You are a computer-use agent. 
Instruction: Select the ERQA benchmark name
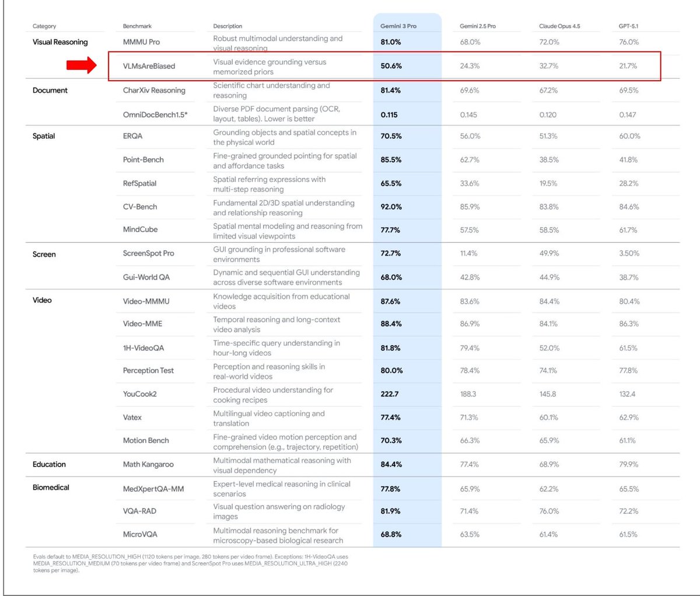[132, 136]
